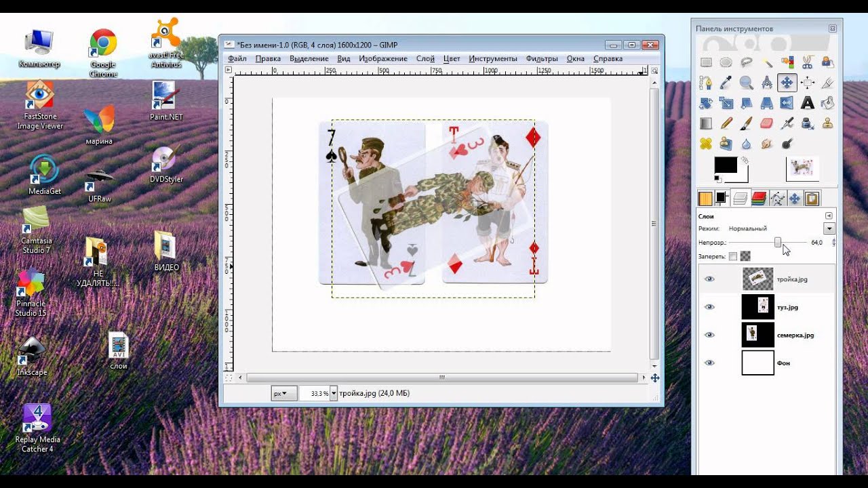
Task: Select the Ink tool
Action: pos(808,123)
